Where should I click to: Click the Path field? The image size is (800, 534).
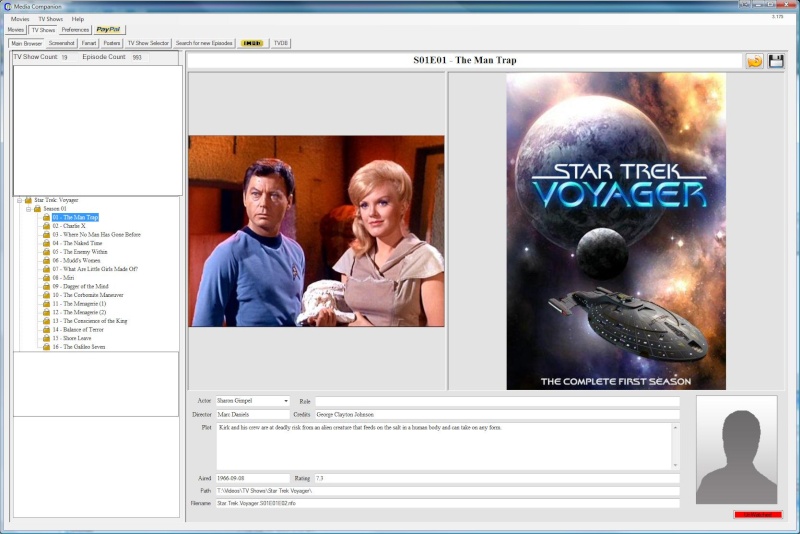[x=448, y=491]
